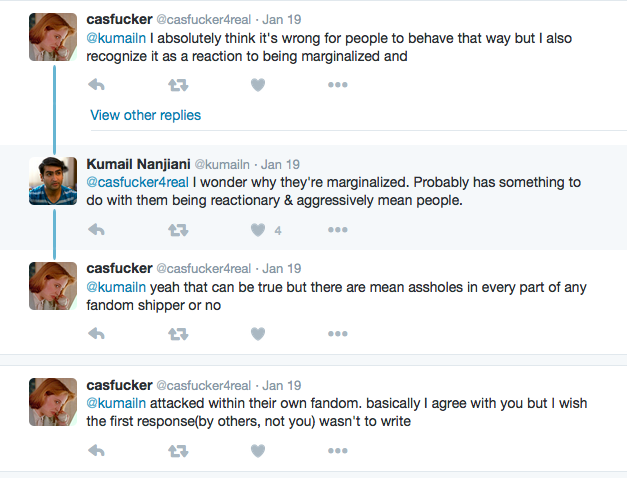Click Kumail Nanjiani's avatar photo
Image resolution: width=627 pixels, height=478 pixels.
tap(53, 181)
